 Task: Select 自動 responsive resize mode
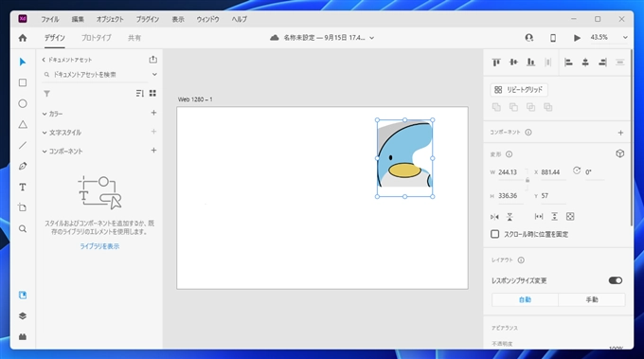pos(525,299)
